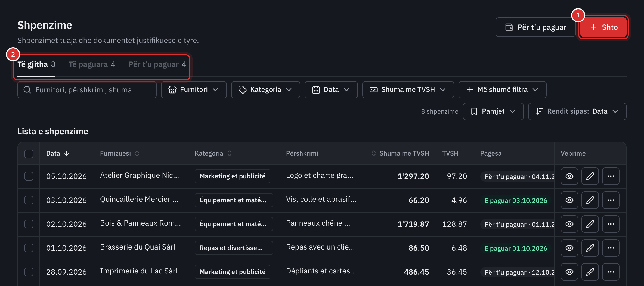Open the Furnitori filter dropdown

194,90
